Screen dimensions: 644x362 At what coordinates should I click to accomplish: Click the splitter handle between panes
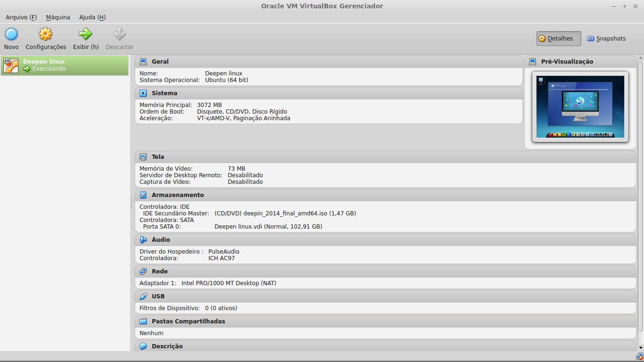[132, 203]
